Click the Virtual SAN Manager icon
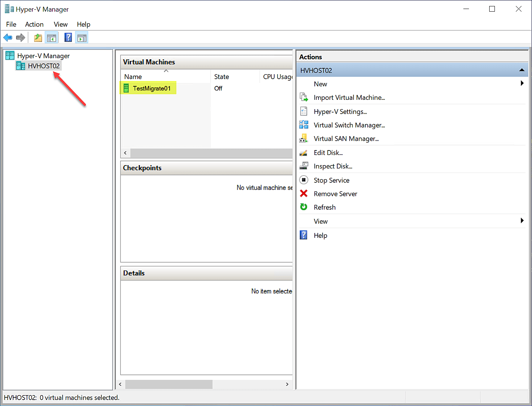Screen dimensions: 532x406 (304, 138)
